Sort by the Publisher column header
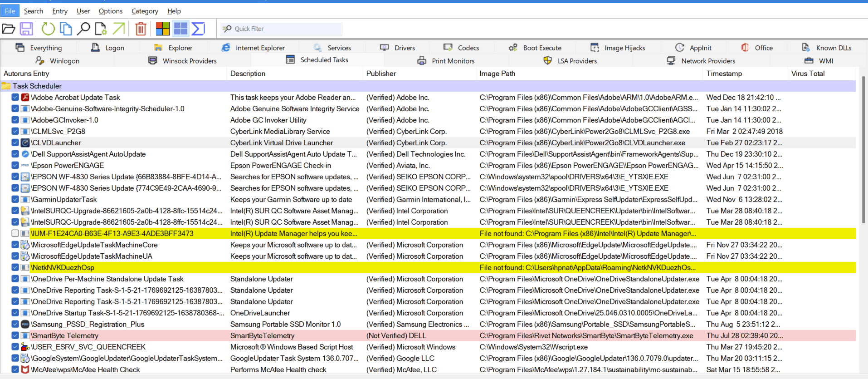The width and height of the screenshot is (868, 379). [419, 74]
